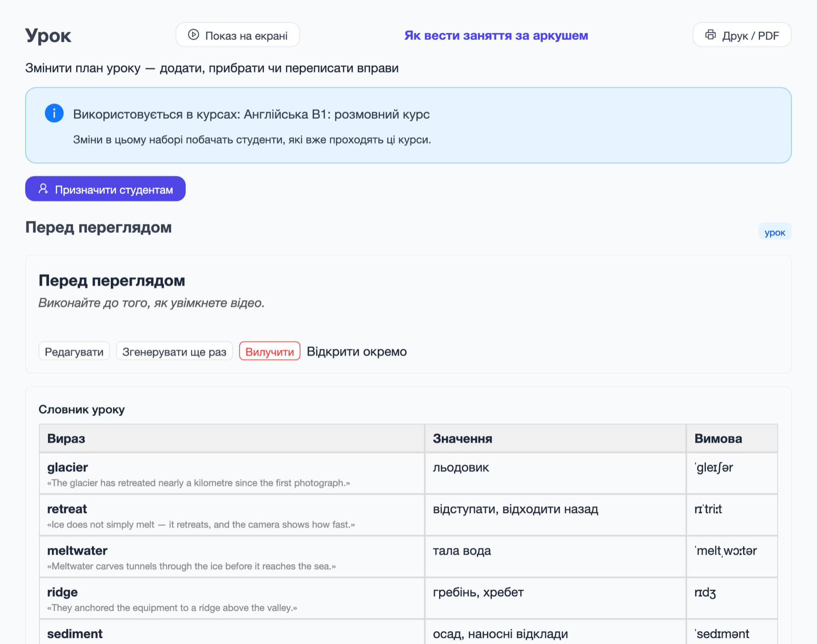Screen dimensions: 817x644
Task: Open the Як вести заняття за аркушем link
Action: pos(496,35)
